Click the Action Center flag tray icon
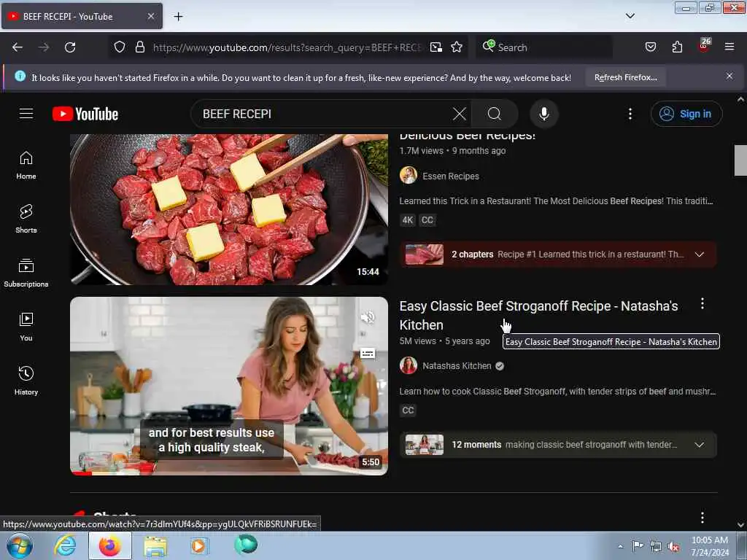Viewport: 747px width, 560px height. 638,546
